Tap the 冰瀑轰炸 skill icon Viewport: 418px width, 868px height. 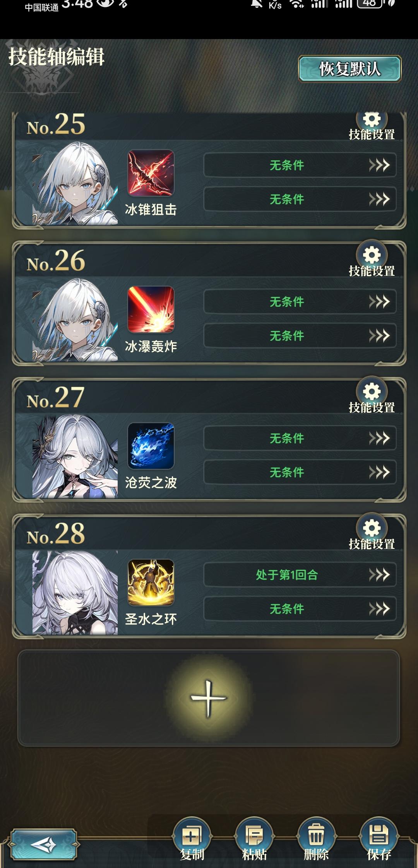151,309
